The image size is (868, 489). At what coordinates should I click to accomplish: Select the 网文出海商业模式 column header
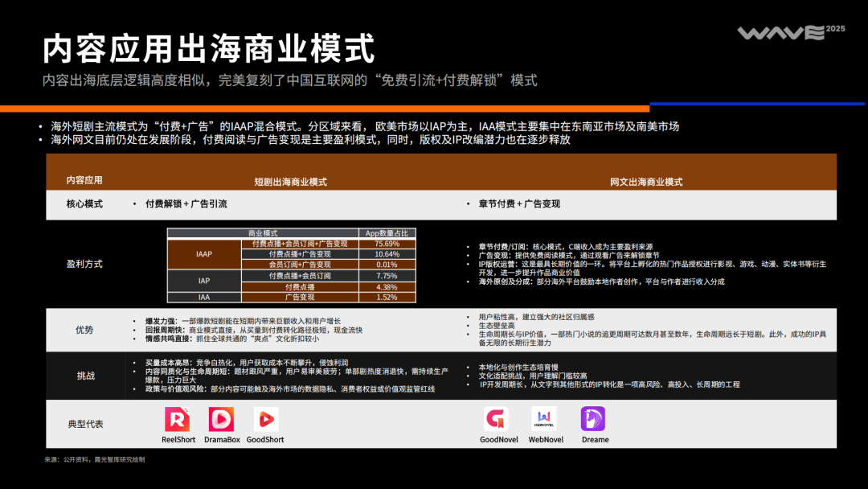[648, 181]
